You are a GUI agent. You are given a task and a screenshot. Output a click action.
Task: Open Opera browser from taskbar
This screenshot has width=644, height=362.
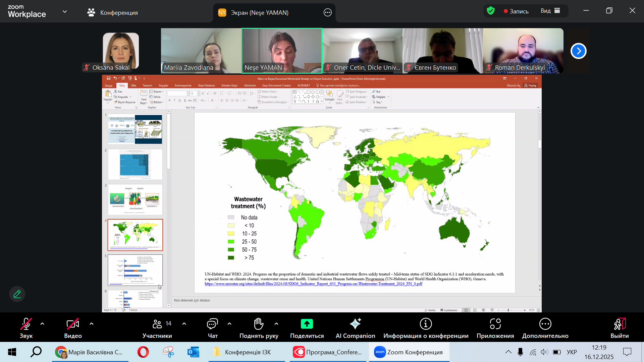[143, 352]
